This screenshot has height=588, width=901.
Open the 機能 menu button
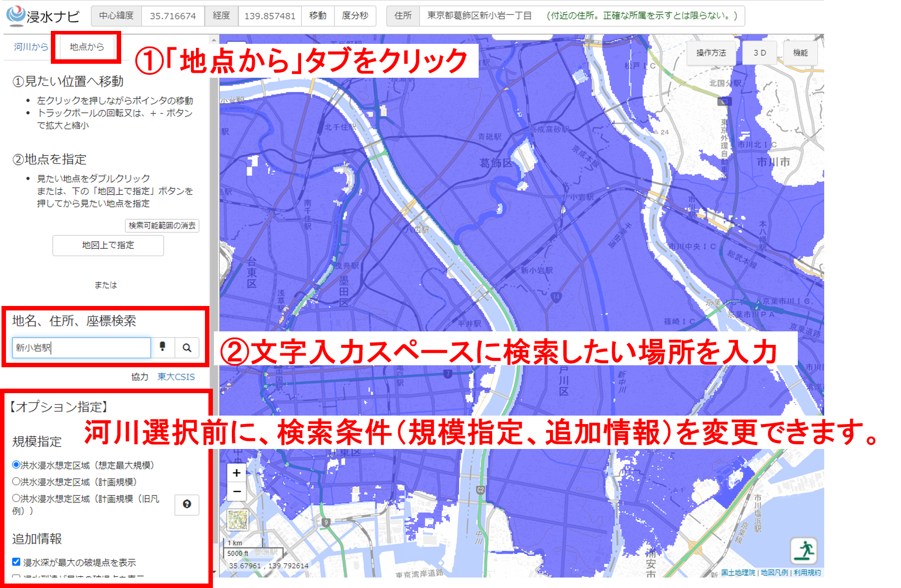pyautogui.click(x=800, y=53)
